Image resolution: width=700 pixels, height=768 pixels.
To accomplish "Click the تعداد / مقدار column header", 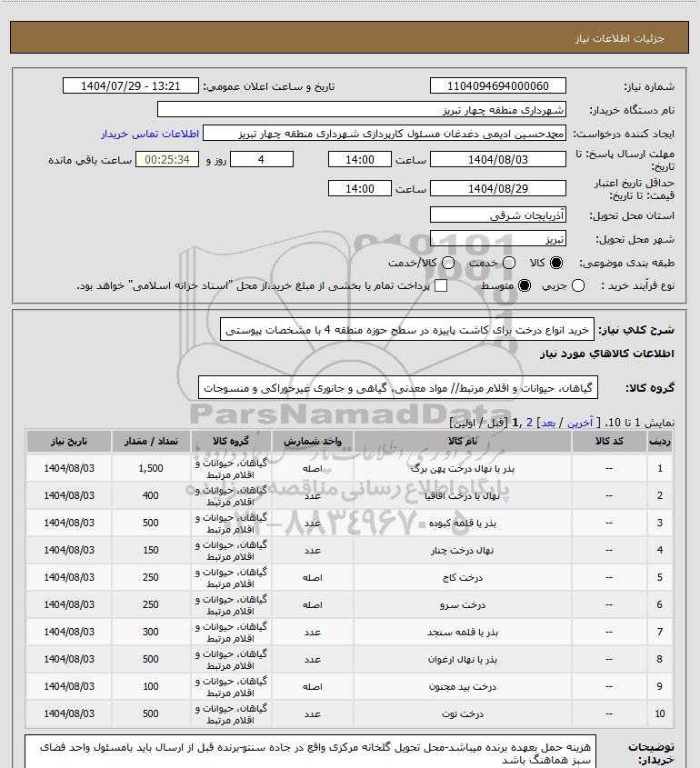I will tap(151, 442).
